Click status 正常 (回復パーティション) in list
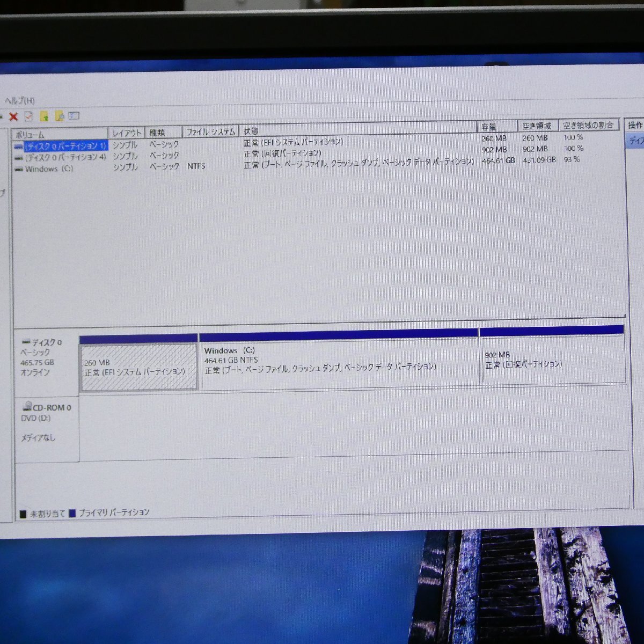The image size is (644, 644). pyautogui.click(x=283, y=153)
